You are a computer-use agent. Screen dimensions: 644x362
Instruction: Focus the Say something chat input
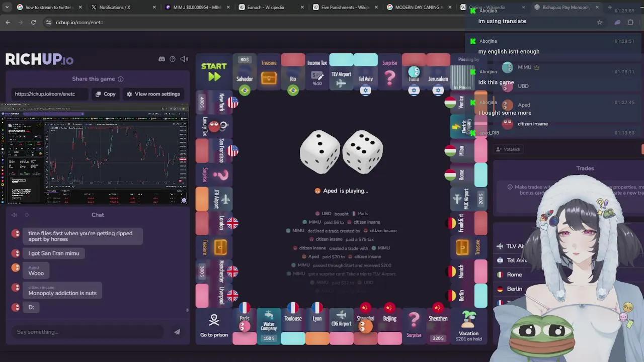[88, 332]
